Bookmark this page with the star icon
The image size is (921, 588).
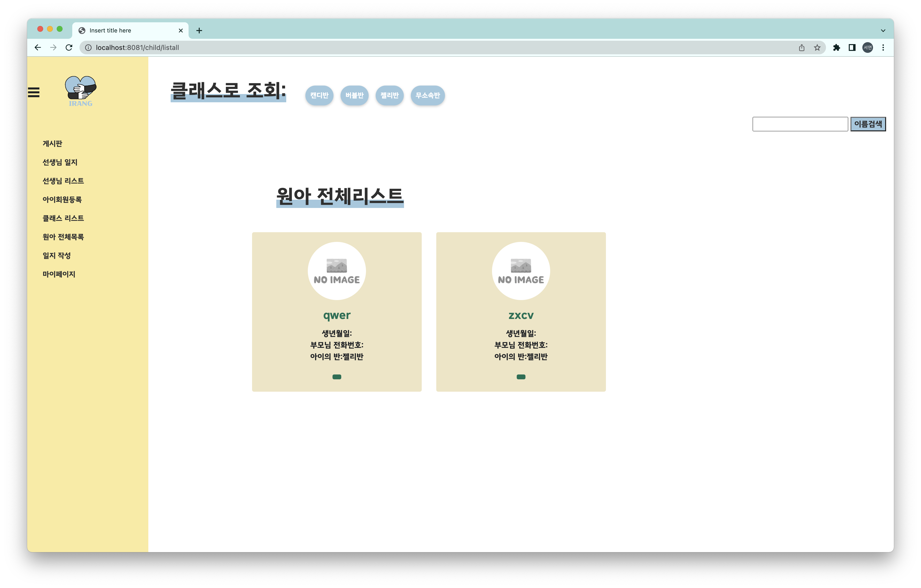817,48
